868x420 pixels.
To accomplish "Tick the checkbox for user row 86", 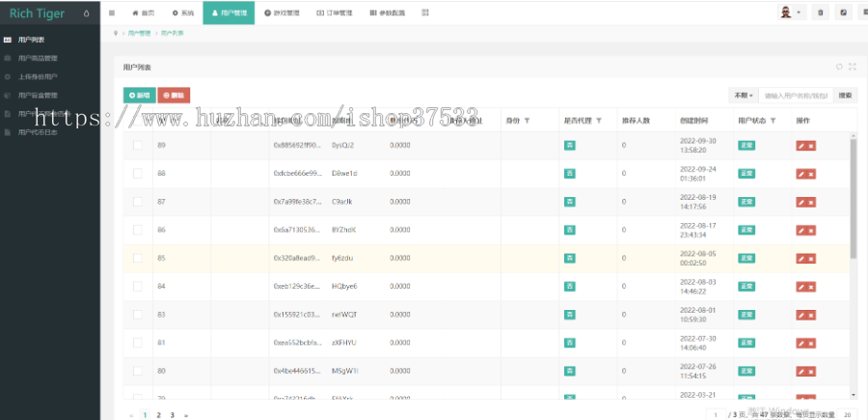I will pyautogui.click(x=137, y=230).
